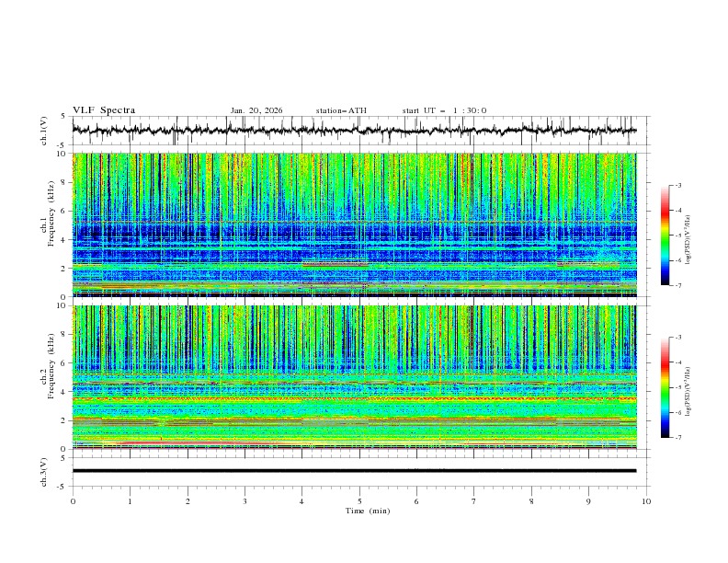Click inside the ch.1 spectrogram panel
The width and height of the screenshot is (728, 563).
(354, 224)
